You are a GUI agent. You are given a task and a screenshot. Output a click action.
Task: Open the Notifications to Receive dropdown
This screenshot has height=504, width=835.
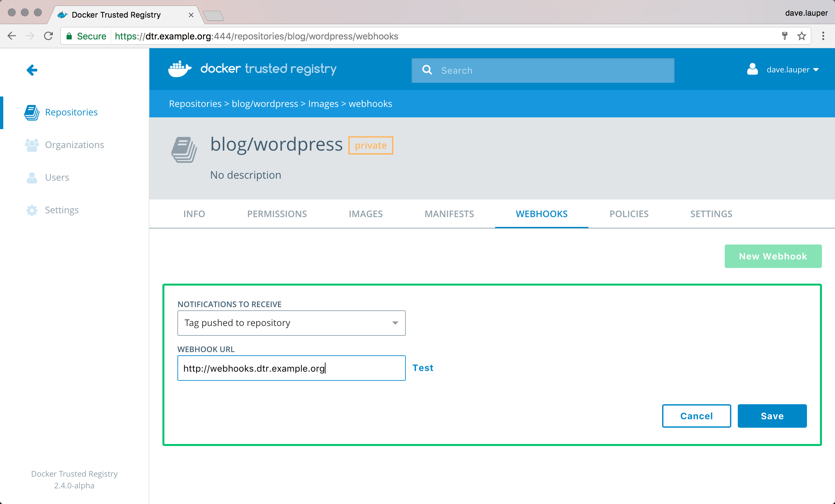coord(291,323)
